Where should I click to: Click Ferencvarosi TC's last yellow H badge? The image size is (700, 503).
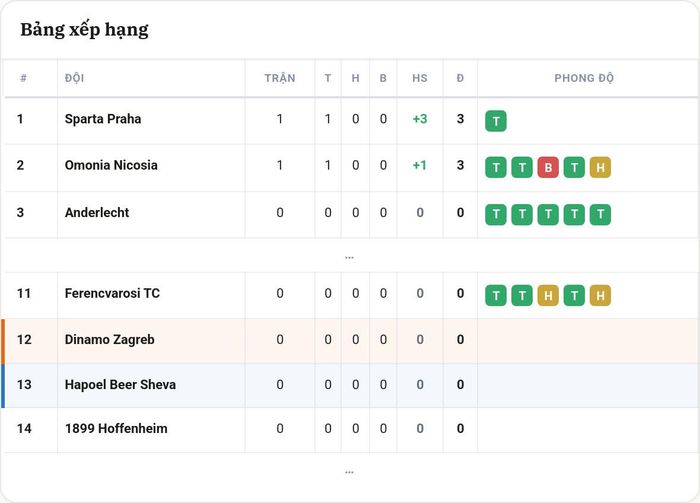tap(600, 295)
